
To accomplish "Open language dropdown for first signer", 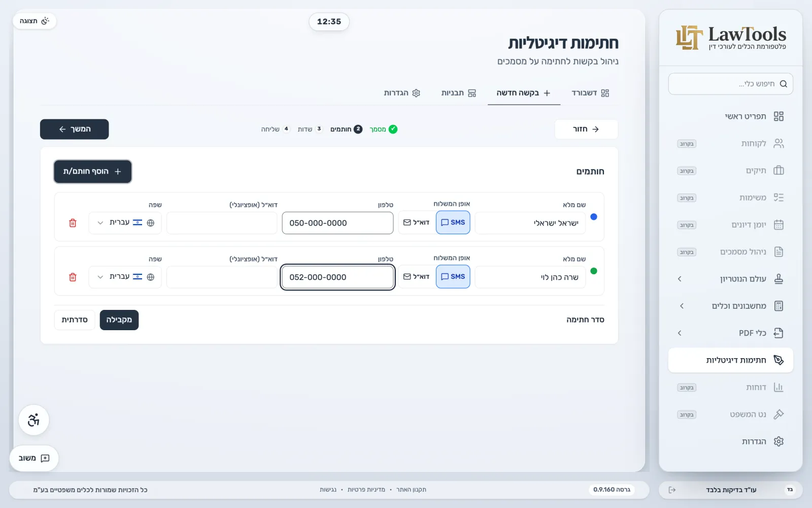I will coord(125,223).
